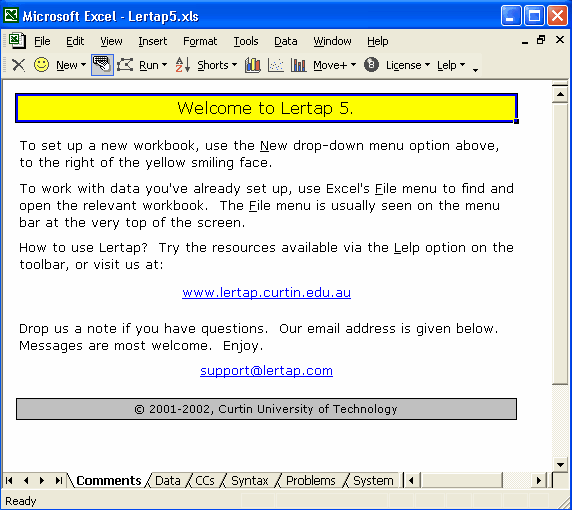Click the vertical scrollbar up arrow
The height and width of the screenshot is (510, 572).
click(560, 94)
